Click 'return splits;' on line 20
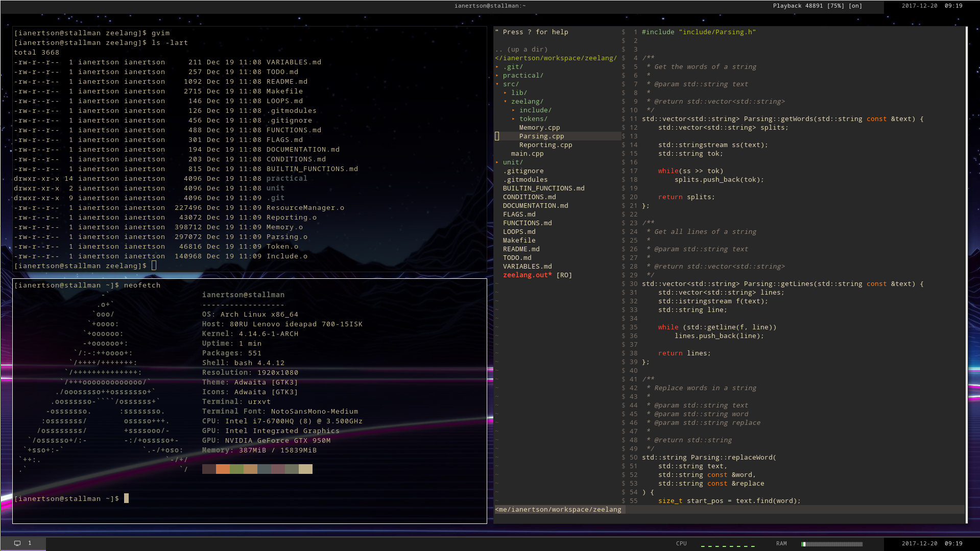This screenshot has height=551, width=980. point(686,197)
